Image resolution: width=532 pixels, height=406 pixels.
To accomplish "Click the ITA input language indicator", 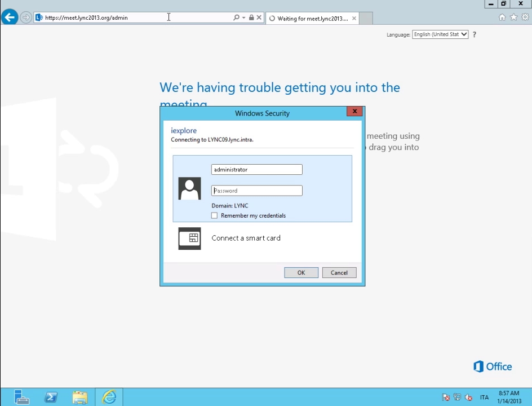I will (x=484, y=397).
